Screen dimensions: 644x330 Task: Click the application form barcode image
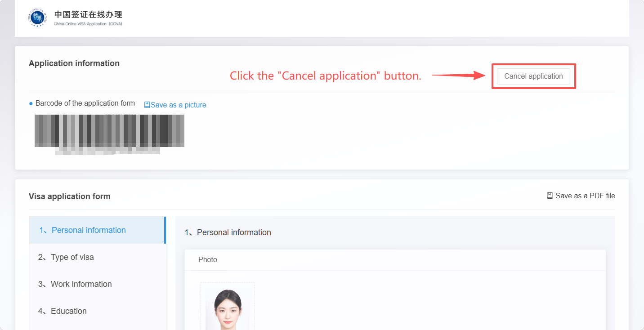pos(109,130)
